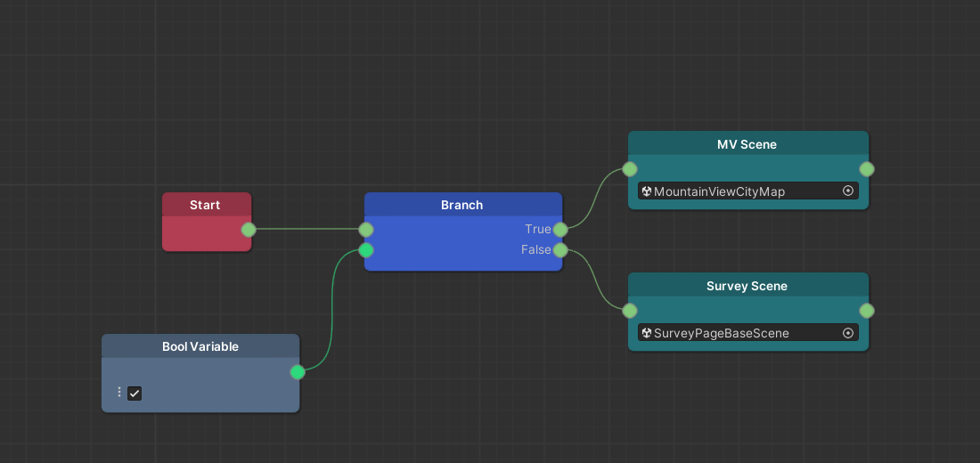Click the Survey Scene output port
This screenshot has height=463, width=980.
(x=867, y=311)
